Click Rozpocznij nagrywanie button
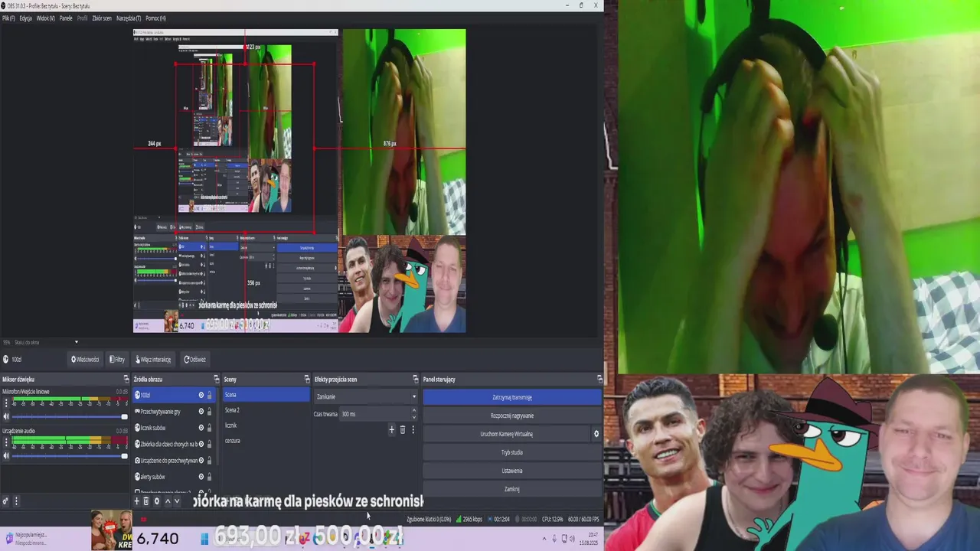The image size is (980, 551). coord(512,416)
